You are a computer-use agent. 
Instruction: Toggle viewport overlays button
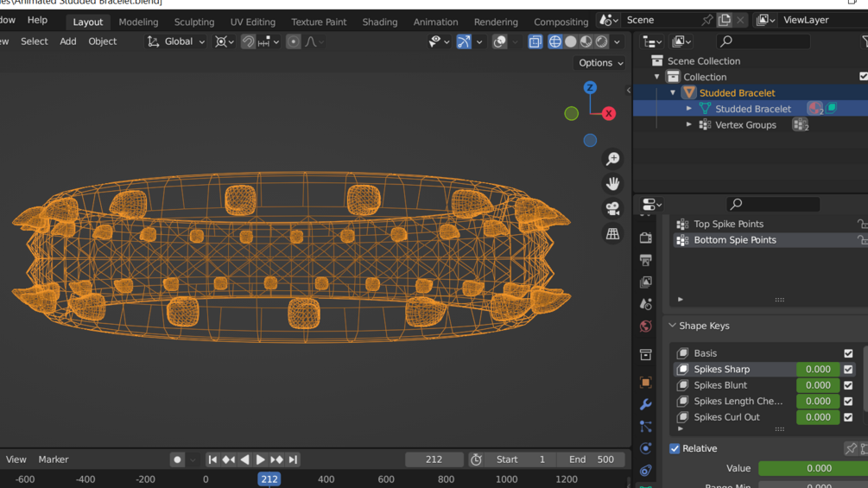tap(499, 41)
